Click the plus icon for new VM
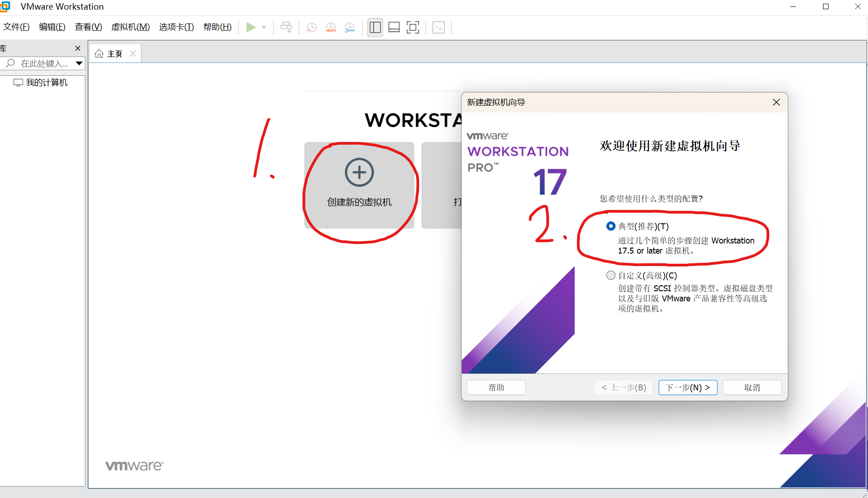Image resolution: width=868 pixels, height=498 pixels. [359, 172]
